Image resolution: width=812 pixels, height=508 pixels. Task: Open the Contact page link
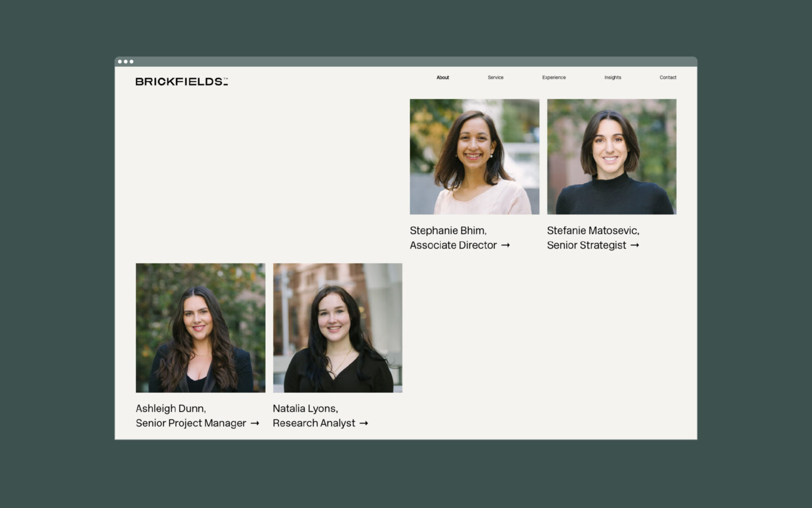(668, 78)
